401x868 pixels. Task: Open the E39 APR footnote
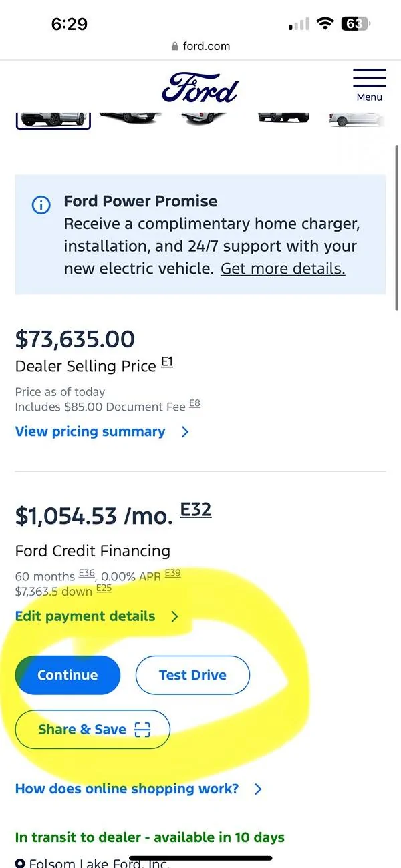tap(172, 573)
